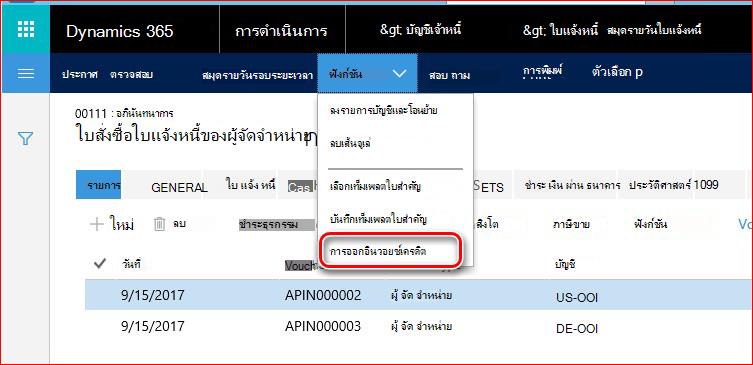Switch to the รายการ tab
The width and height of the screenshot is (753, 365).
click(x=98, y=184)
